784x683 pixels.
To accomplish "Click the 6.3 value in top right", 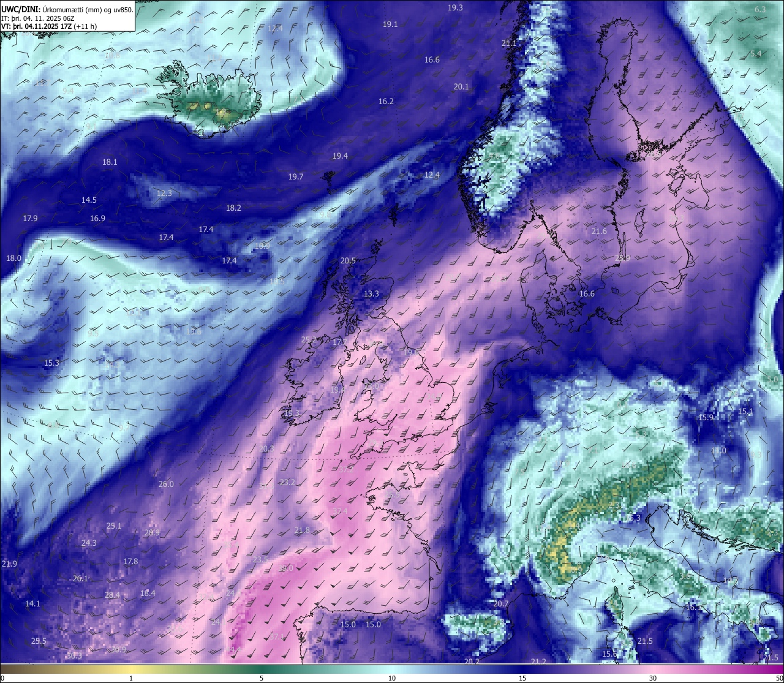I will (x=760, y=9).
